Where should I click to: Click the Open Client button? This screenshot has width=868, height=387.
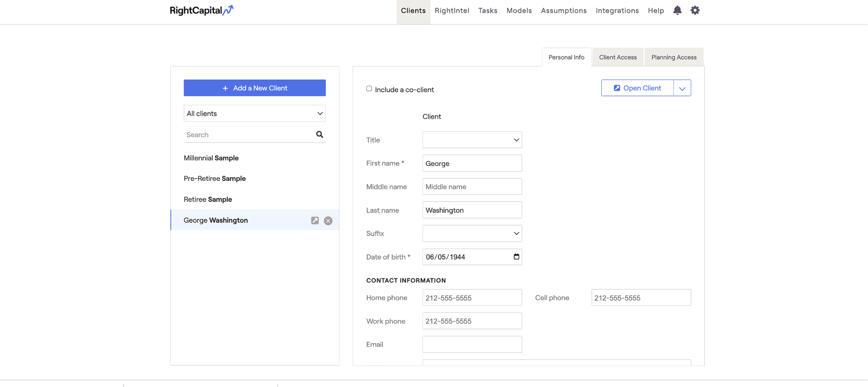tap(637, 88)
